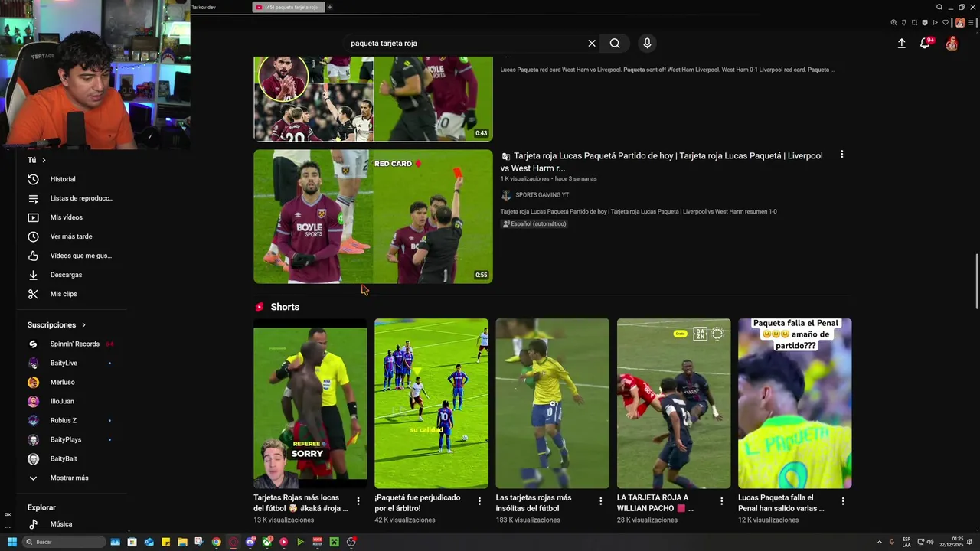The height and width of the screenshot is (551, 980).
Task: Open options menu for the 0:55 Tarjeta roja video
Action: point(841,155)
